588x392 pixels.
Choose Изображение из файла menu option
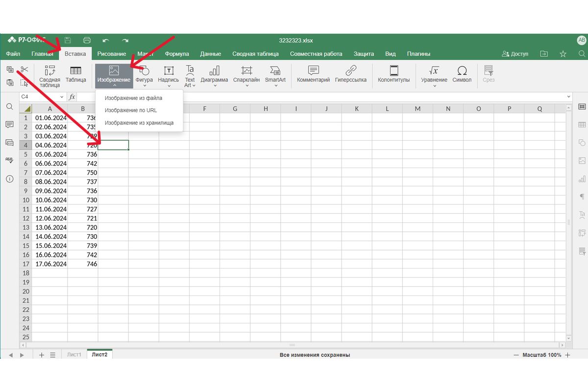tap(133, 98)
